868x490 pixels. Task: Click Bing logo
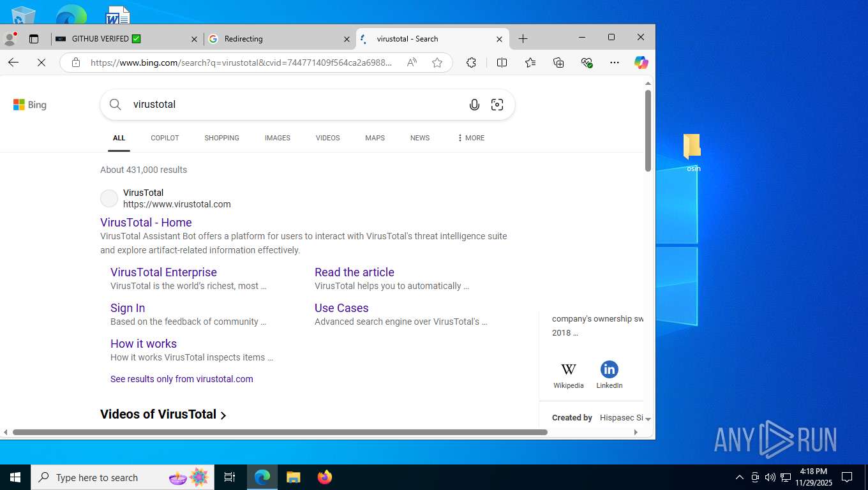click(30, 105)
